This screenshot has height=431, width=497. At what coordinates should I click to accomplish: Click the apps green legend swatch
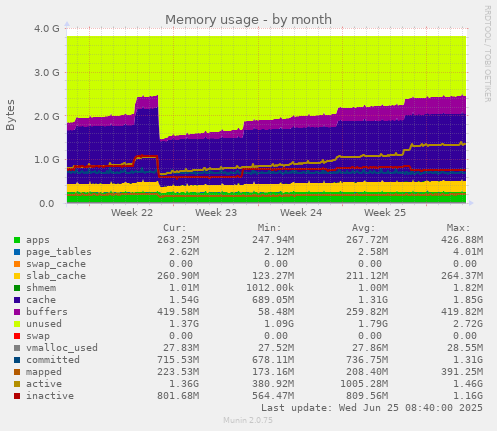[x=17, y=240]
